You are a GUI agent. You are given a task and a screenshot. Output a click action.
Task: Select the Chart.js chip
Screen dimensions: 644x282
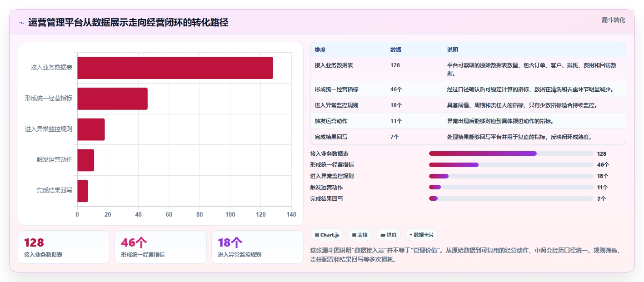[327, 235]
